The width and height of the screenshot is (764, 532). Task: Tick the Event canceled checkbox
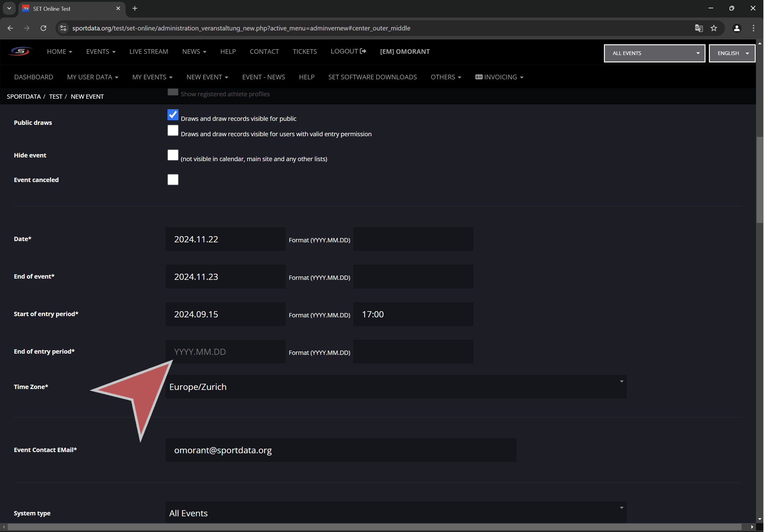(173, 180)
